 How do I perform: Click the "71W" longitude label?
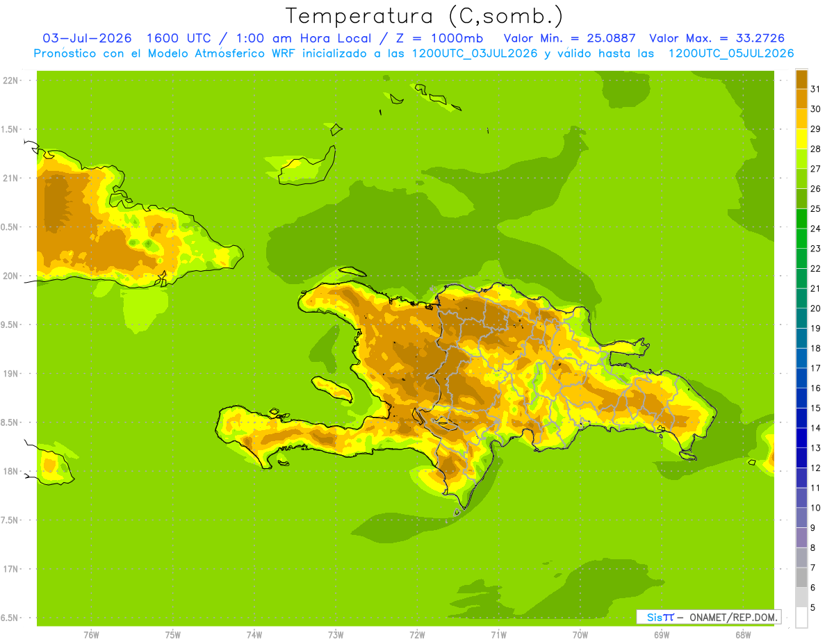(x=498, y=634)
